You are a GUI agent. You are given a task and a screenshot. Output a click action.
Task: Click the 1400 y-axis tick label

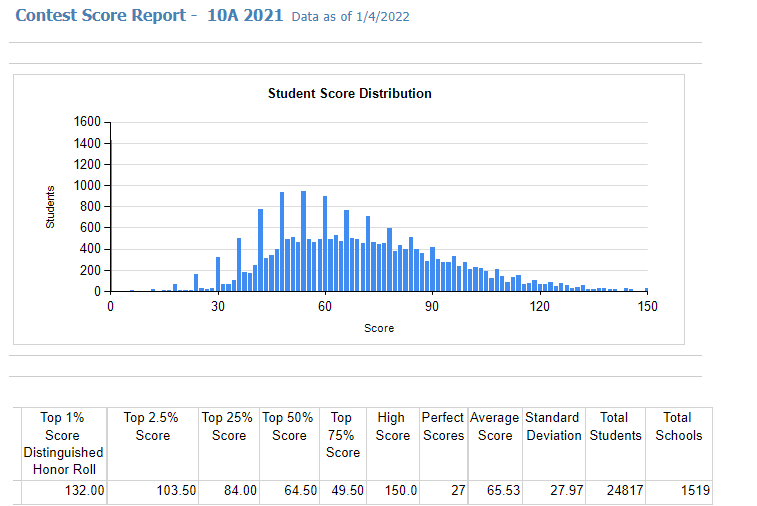pyautogui.click(x=87, y=143)
